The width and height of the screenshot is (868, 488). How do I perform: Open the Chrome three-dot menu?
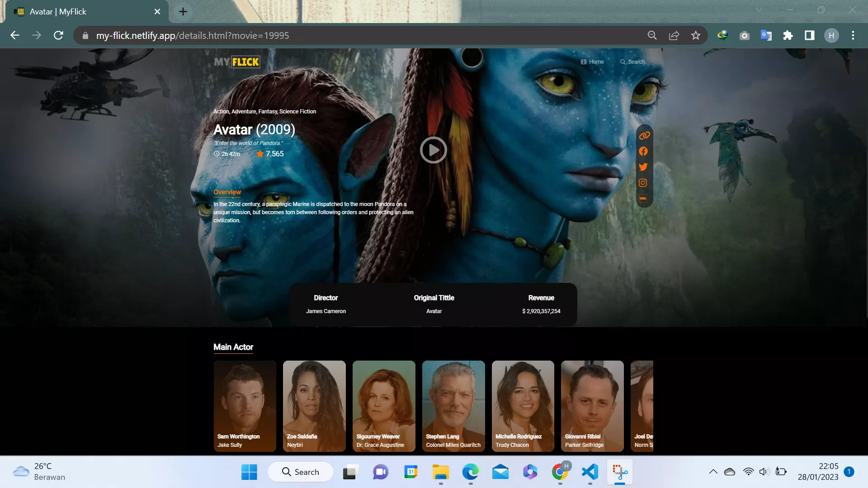(853, 35)
